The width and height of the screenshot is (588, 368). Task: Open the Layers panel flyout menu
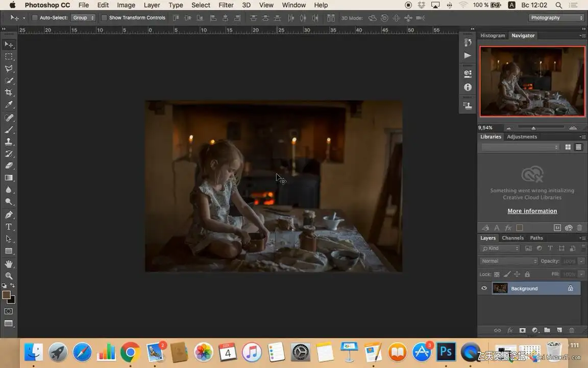(x=582, y=238)
